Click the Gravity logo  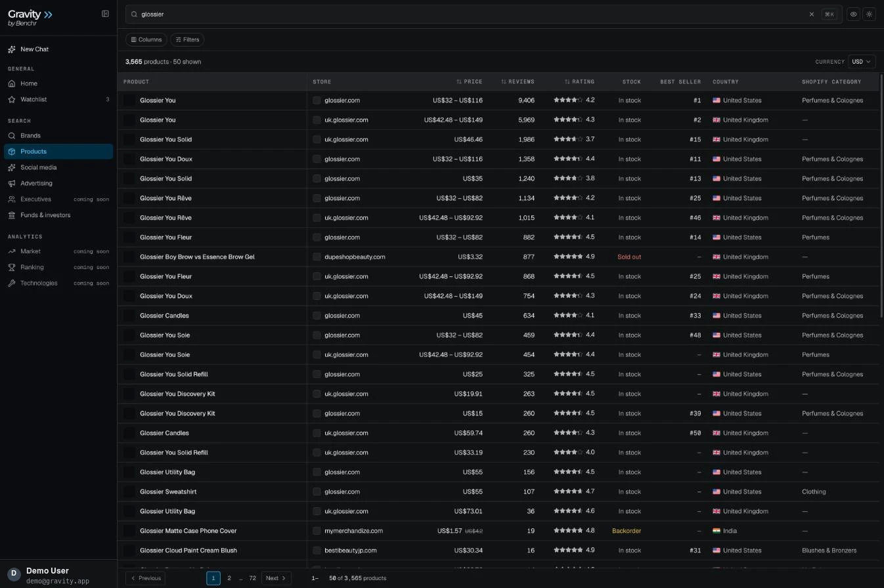click(x=30, y=18)
